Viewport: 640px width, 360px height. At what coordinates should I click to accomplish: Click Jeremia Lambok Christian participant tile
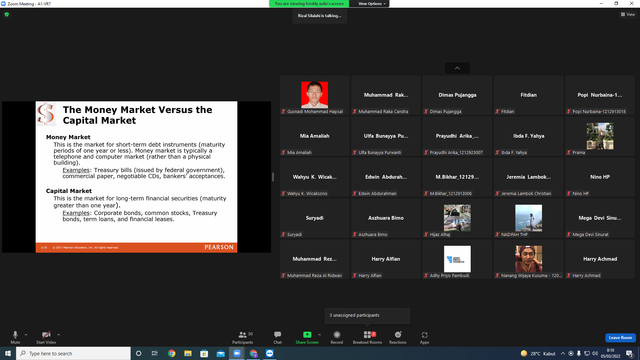(x=529, y=177)
